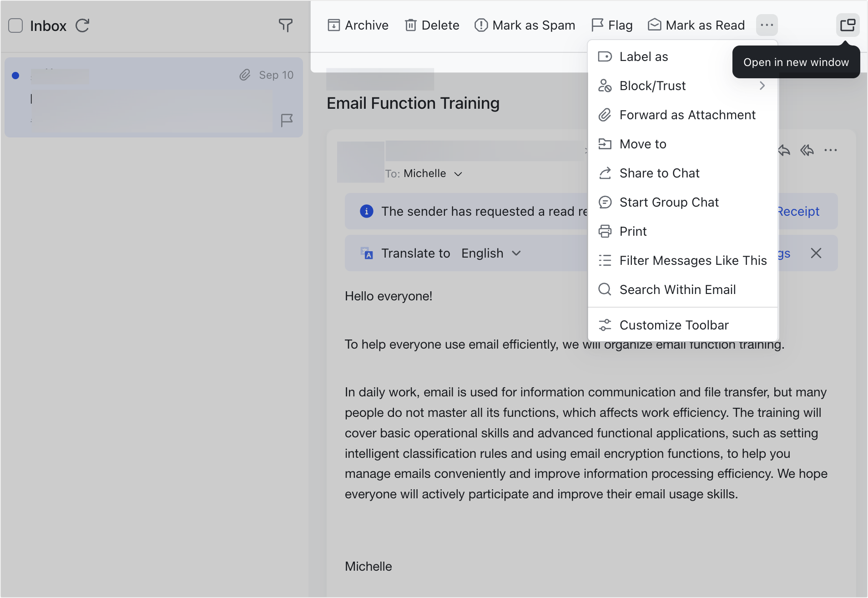
Task: Click the more actions ellipsis in toolbar
Action: (767, 25)
